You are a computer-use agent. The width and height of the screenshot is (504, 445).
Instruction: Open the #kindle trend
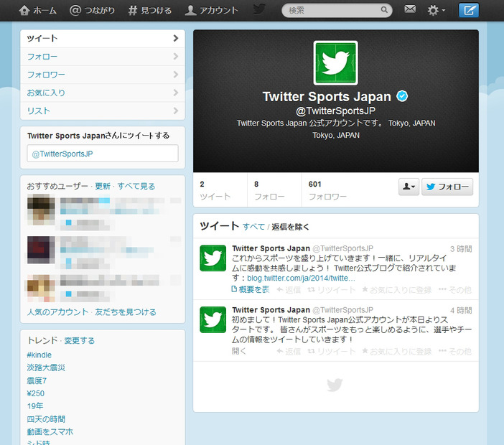[39, 355]
